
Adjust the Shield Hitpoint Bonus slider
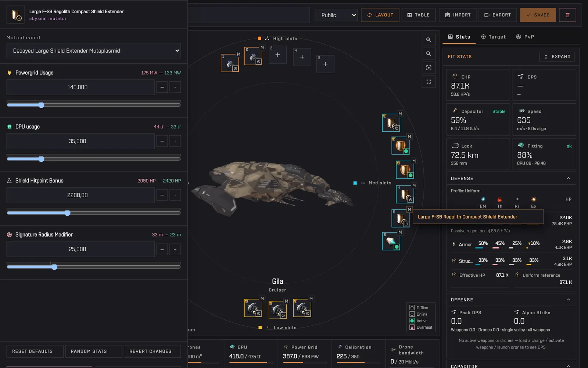point(94,213)
